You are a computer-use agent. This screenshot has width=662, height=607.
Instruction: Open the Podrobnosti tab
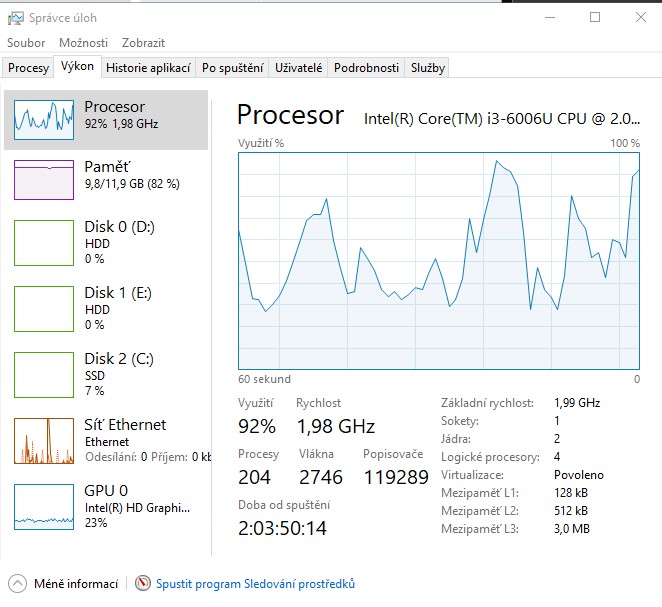(x=366, y=68)
